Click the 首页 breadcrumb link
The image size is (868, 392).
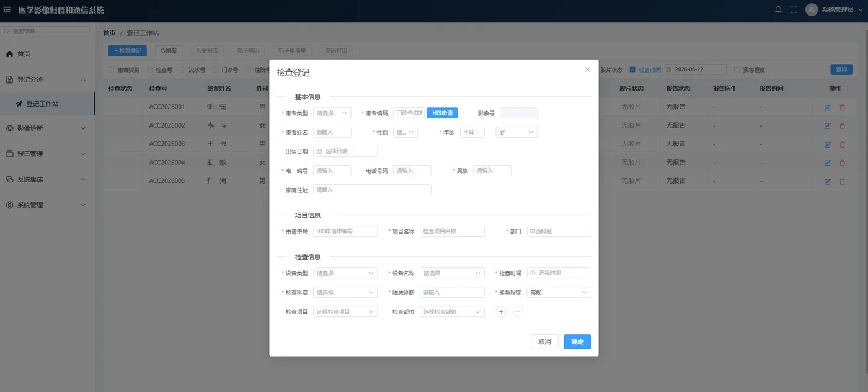pyautogui.click(x=109, y=33)
